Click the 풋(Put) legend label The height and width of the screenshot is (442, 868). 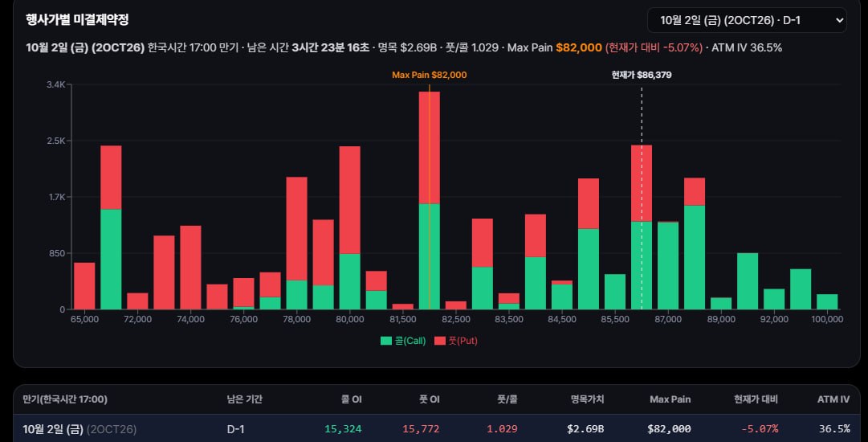click(x=463, y=341)
